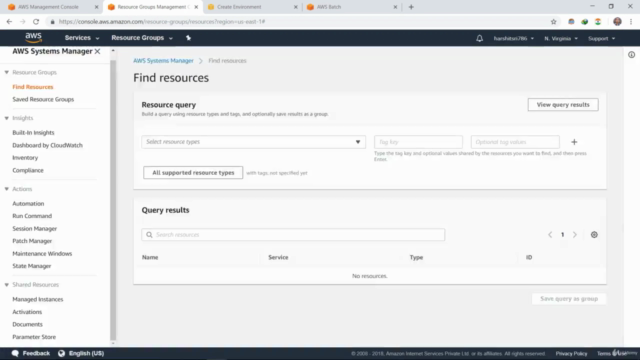View site lock info in address bar

[x=52, y=22]
